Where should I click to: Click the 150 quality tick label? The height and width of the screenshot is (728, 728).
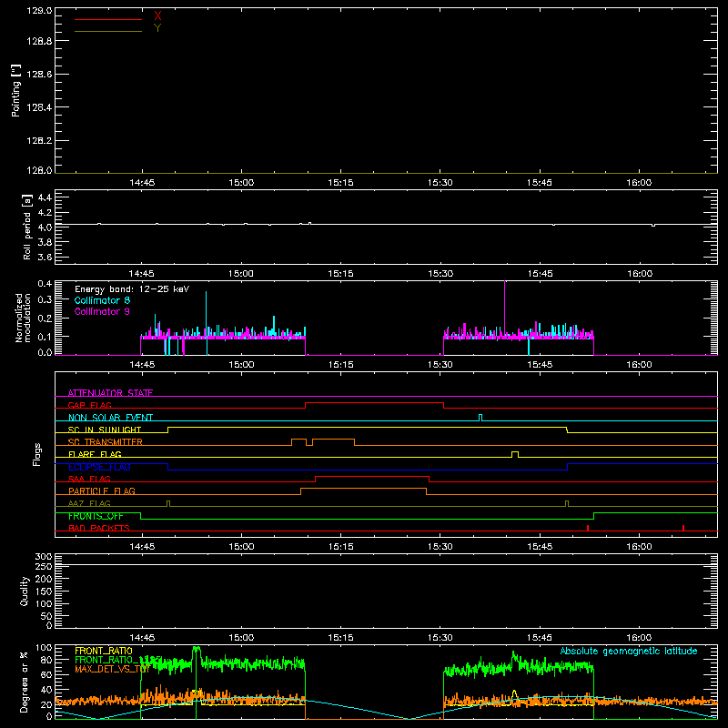(43, 591)
